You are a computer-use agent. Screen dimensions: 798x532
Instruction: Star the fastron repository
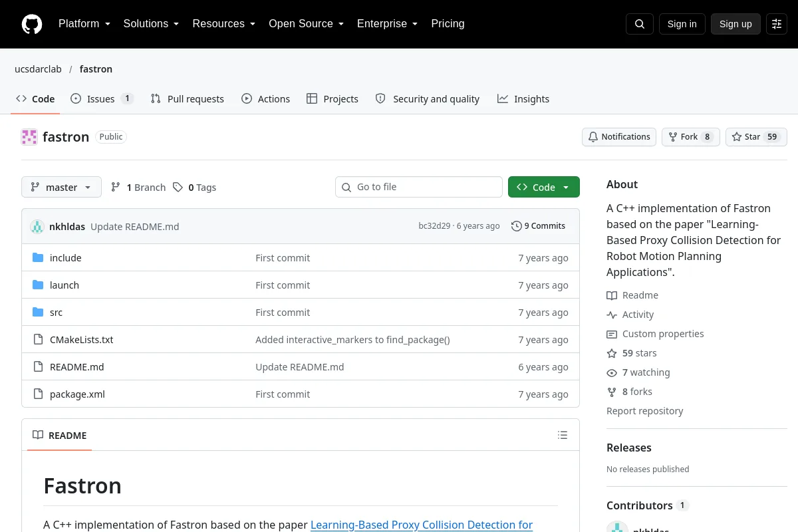756,137
